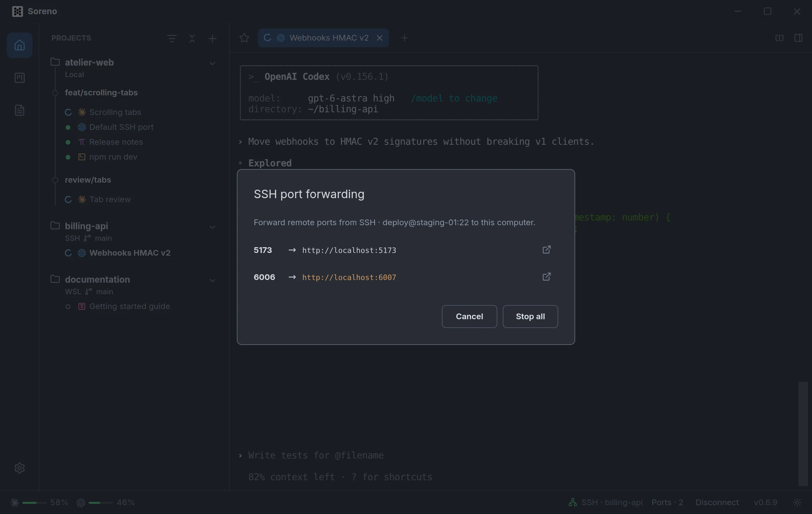Click port number 5173
The height and width of the screenshot is (514, 812).
click(263, 250)
